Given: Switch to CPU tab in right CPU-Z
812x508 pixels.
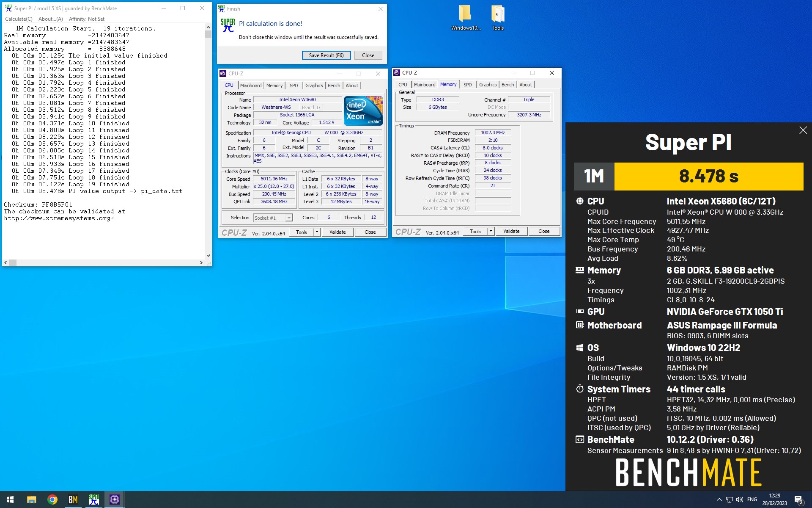Looking at the screenshot, I should tap(403, 85).
